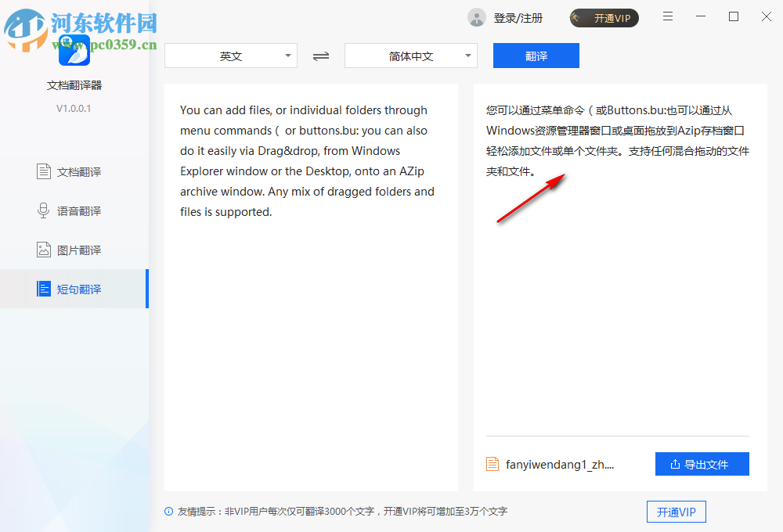783x532 pixels.
Task: Click the 开通VIP button at bottom right
Action: tap(676, 511)
